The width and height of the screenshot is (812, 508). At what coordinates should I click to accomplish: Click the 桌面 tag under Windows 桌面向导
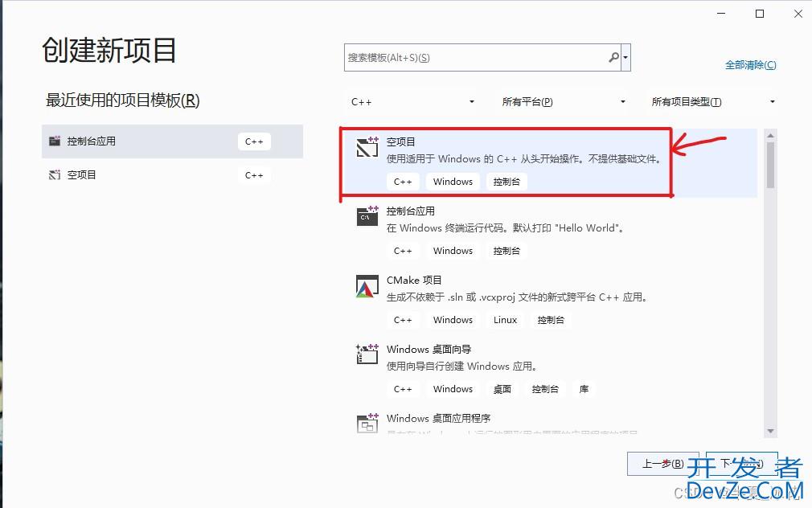point(502,389)
